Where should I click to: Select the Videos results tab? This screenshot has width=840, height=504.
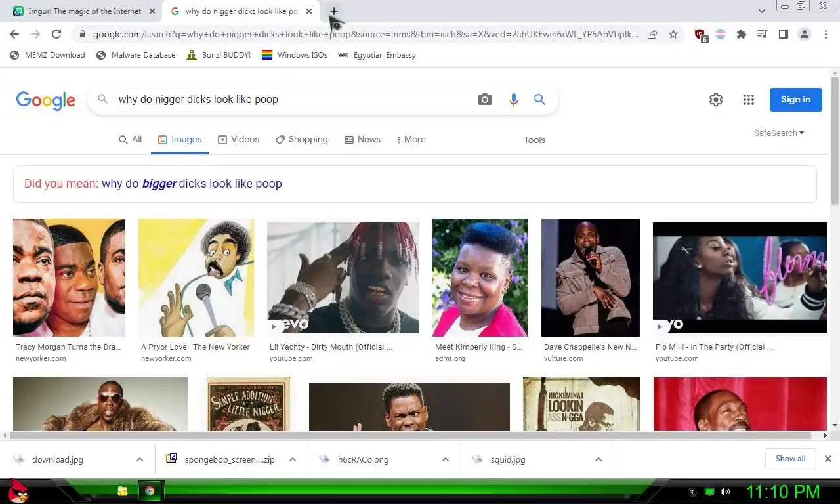click(238, 139)
